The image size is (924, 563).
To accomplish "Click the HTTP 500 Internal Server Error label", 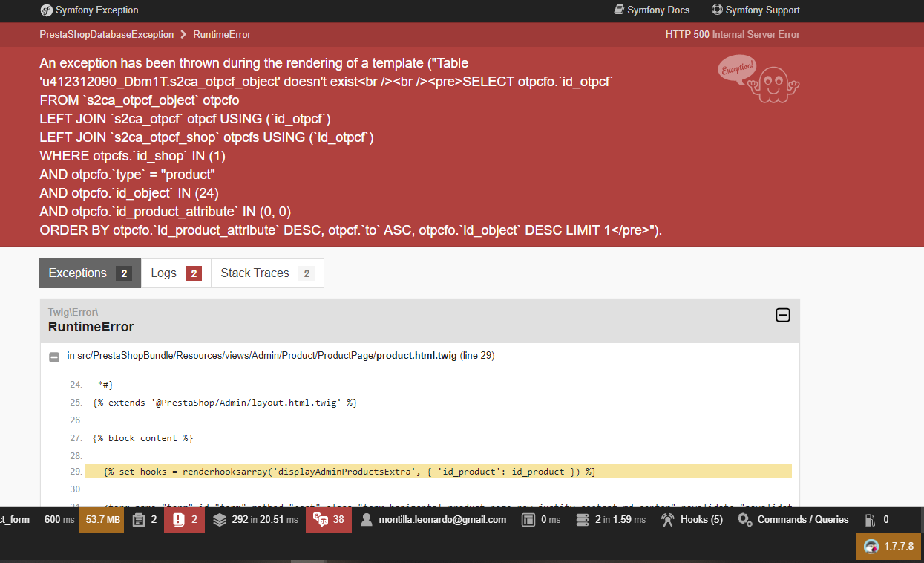I will point(733,35).
